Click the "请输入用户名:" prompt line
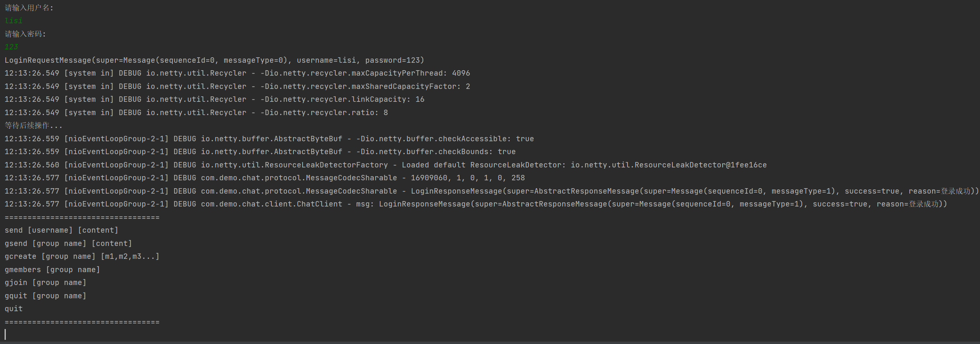The width and height of the screenshot is (980, 344). pos(29,8)
